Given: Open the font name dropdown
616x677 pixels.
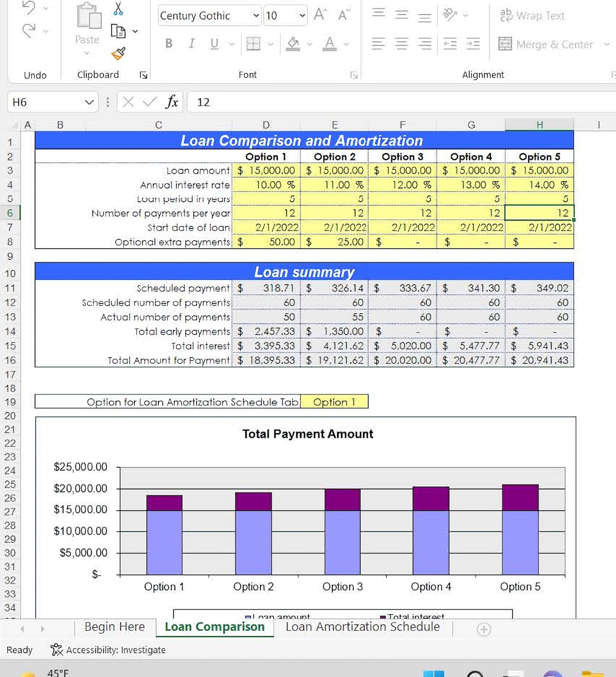Looking at the screenshot, I should click(257, 15).
